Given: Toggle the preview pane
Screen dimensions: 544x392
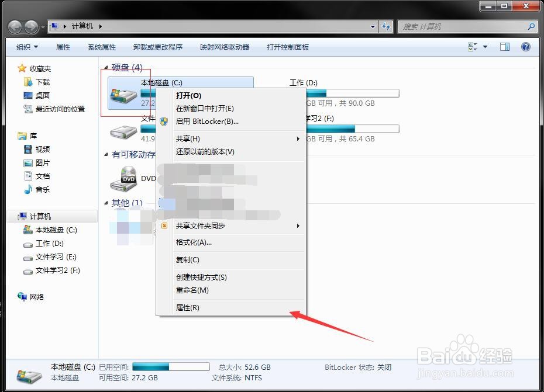Looking at the screenshot, I should click(x=504, y=46).
